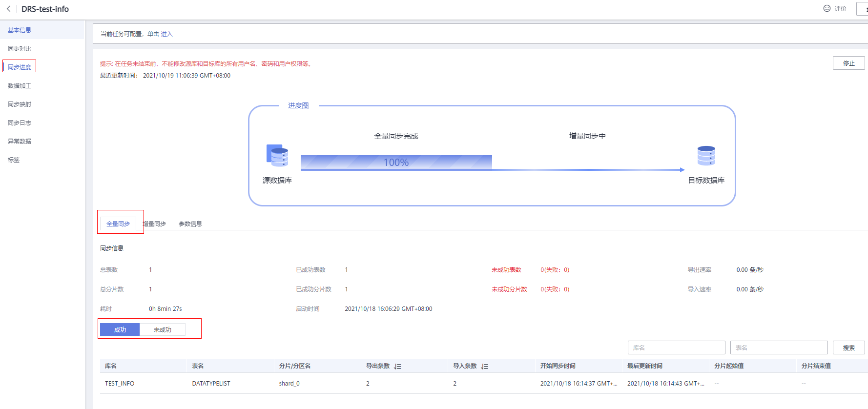
Task: Click the target database icon
Action: tap(706, 156)
